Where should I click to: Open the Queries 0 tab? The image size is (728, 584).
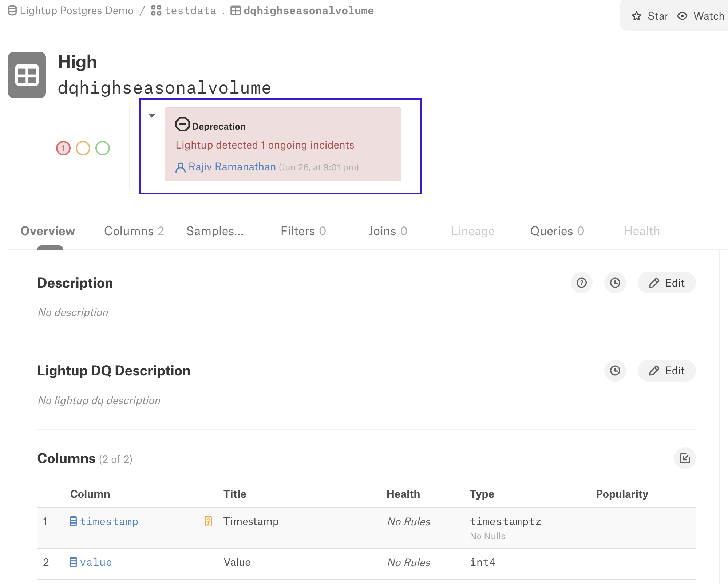[557, 231]
